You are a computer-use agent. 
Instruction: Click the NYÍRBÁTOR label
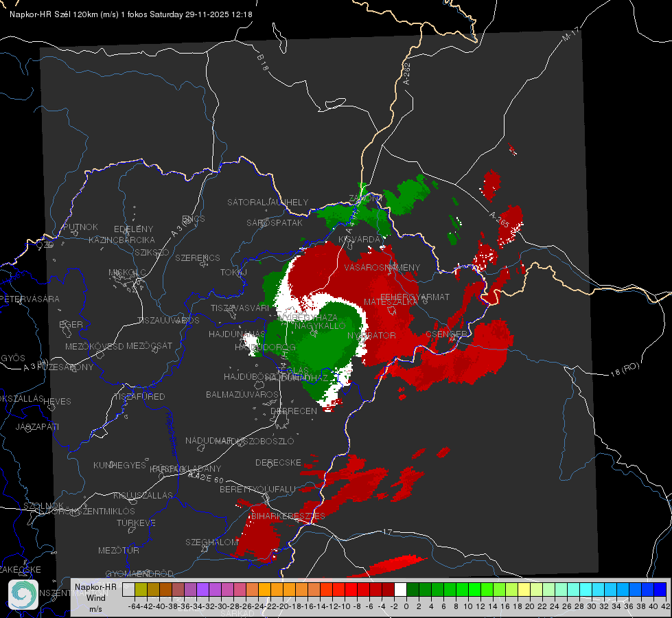pos(371,335)
